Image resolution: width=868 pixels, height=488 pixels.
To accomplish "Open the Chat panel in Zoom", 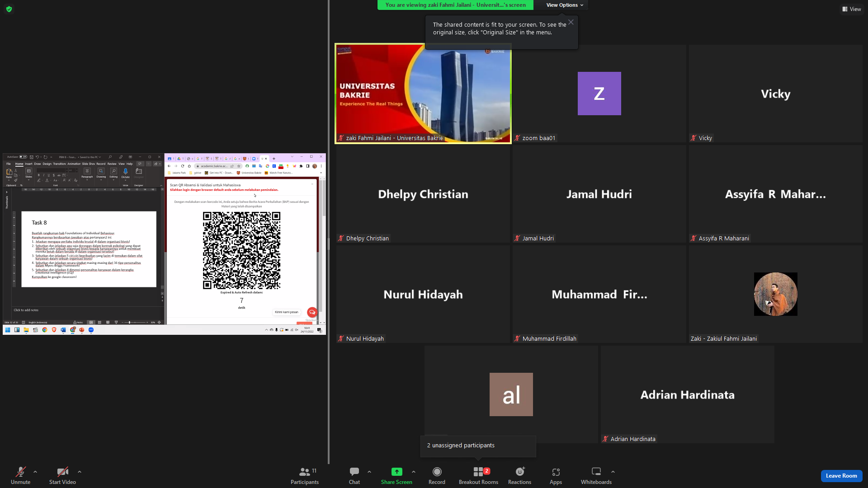I will tap(354, 476).
